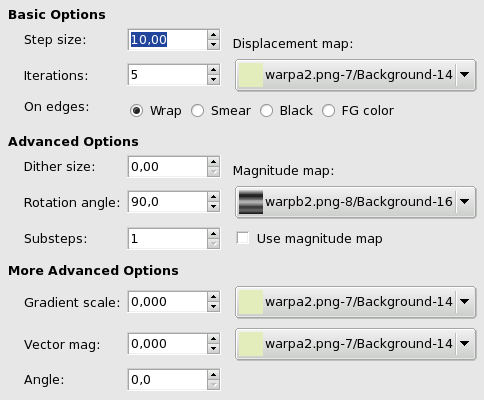This screenshot has width=484, height=400.
Task: Click the Gradient scale input field
Action: pyautogui.click(x=168, y=302)
